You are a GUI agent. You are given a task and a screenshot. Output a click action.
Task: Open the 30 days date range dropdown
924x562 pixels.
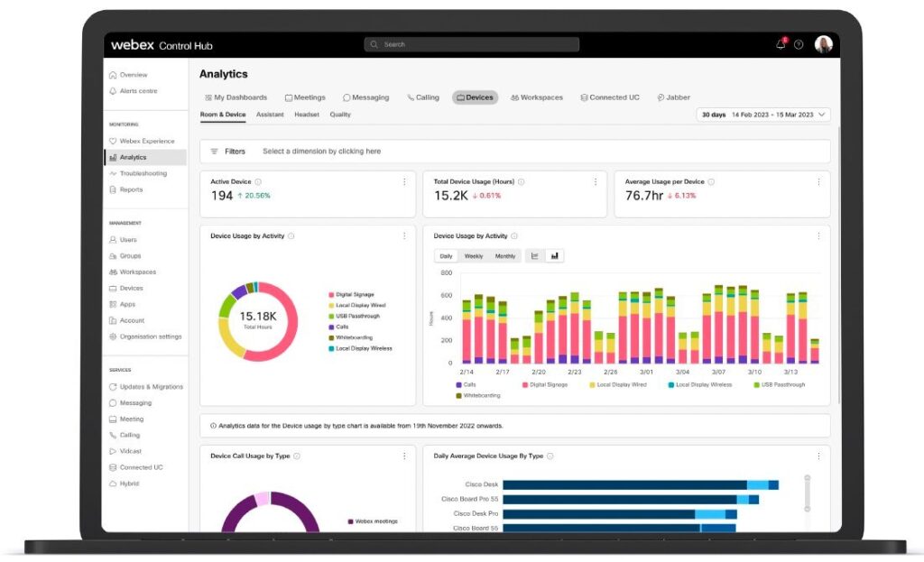[x=763, y=115]
